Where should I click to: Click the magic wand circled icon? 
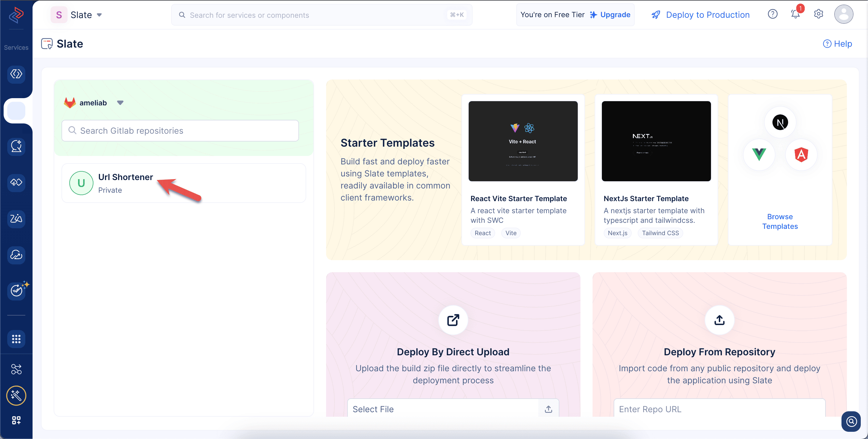(x=16, y=396)
